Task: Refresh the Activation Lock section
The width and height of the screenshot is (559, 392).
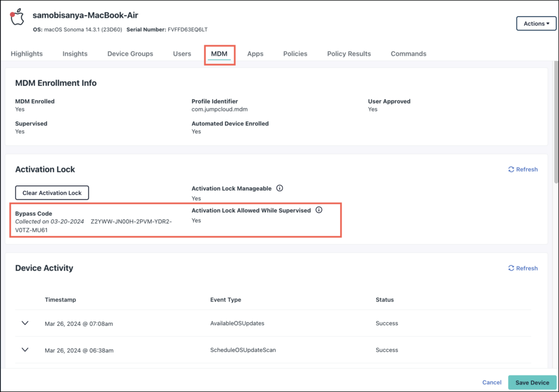Action: click(x=522, y=169)
